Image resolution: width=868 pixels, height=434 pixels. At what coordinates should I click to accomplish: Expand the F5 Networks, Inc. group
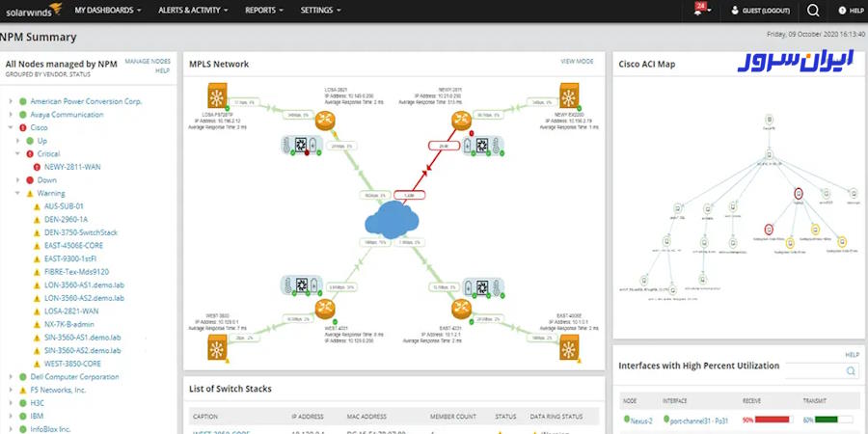tap(10, 390)
